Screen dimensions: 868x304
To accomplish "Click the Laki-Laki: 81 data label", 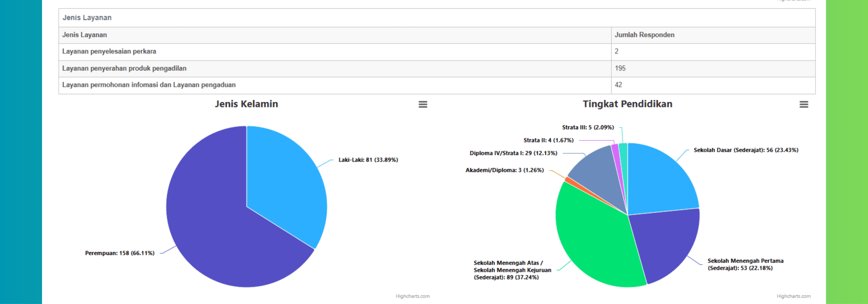I will (368, 160).
